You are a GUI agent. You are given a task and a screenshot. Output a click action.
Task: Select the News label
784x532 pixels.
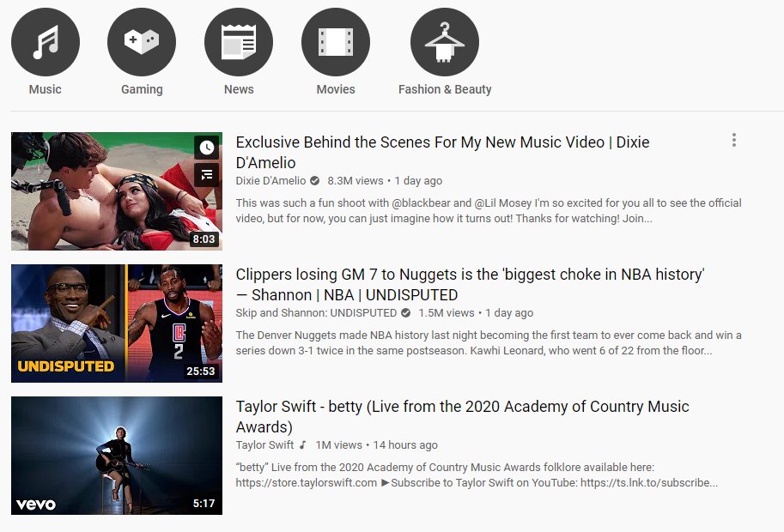pyautogui.click(x=239, y=89)
